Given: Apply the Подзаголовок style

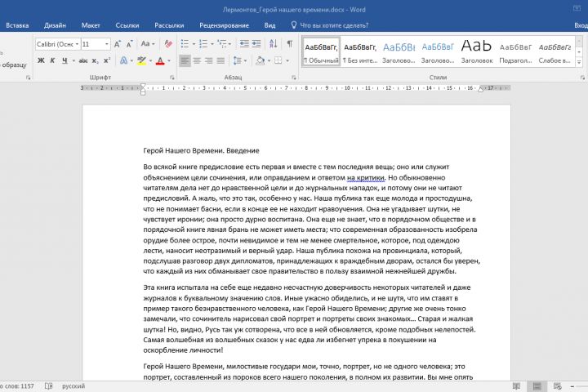Looking at the screenshot, I should (x=515, y=51).
